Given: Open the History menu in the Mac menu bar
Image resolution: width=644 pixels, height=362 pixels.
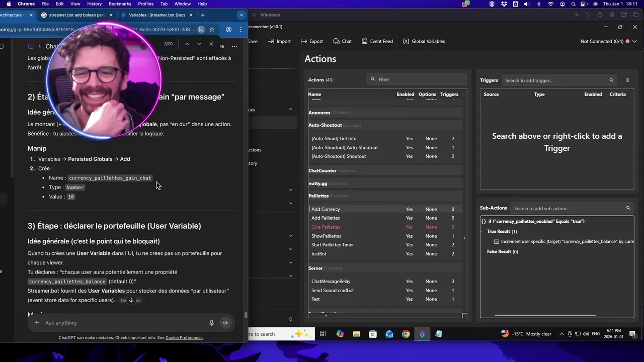Looking at the screenshot, I should 94,4.
